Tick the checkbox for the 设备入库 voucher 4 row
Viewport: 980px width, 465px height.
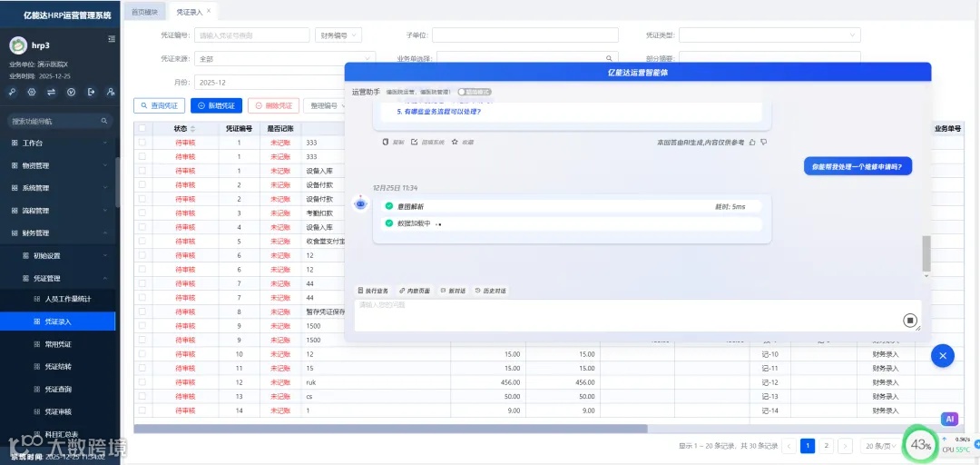pyautogui.click(x=142, y=227)
